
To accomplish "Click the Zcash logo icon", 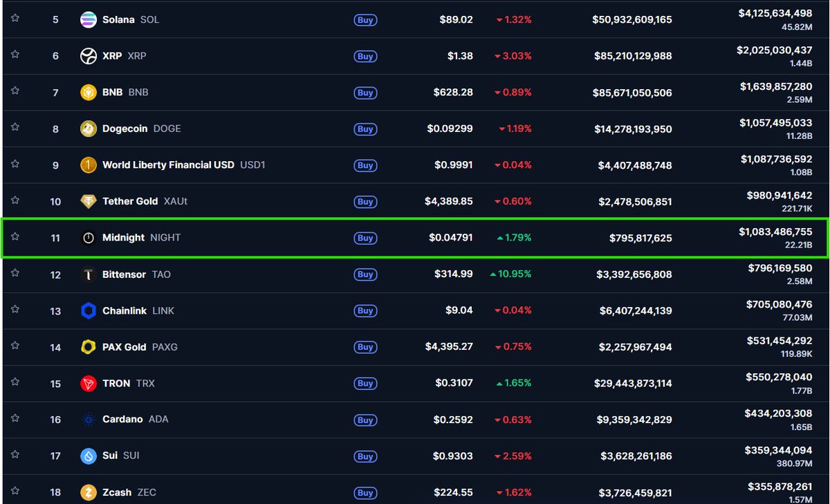I will click(x=89, y=492).
